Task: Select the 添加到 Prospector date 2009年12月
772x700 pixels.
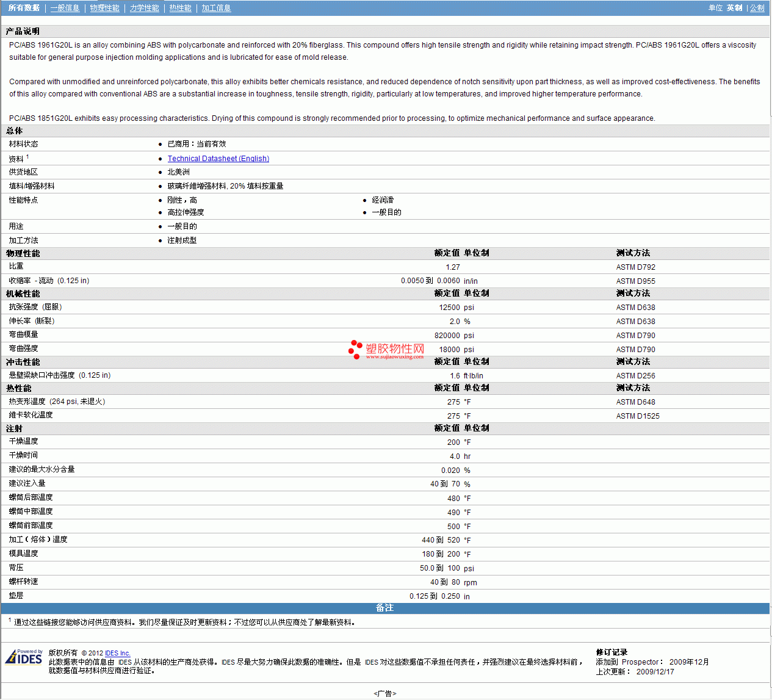Action: pos(689,662)
